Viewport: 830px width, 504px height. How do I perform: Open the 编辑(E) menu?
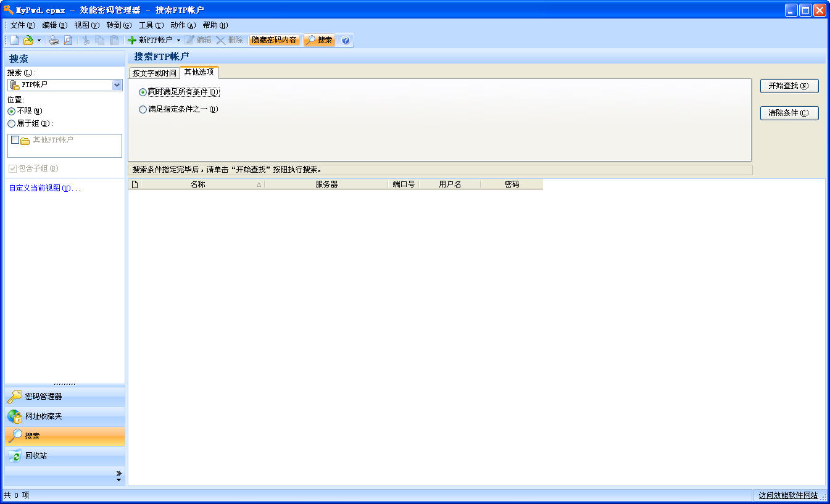55,25
